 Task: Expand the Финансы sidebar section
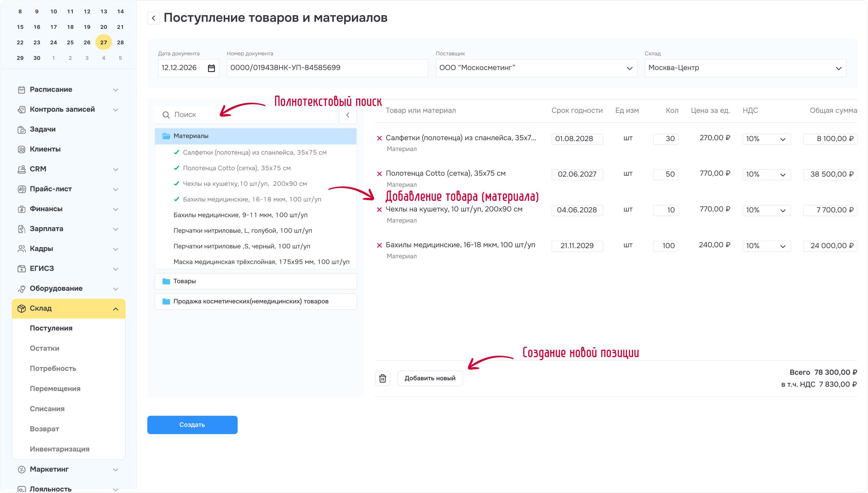tap(116, 209)
